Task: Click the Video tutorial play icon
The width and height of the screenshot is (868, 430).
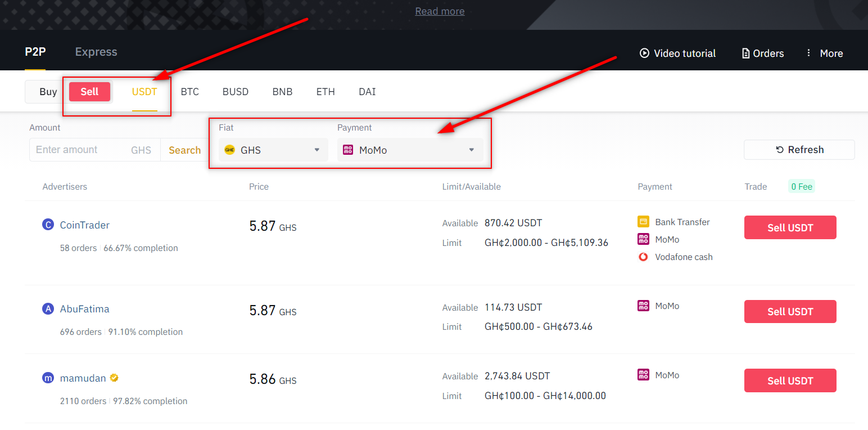Action: pyautogui.click(x=644, y=53)
